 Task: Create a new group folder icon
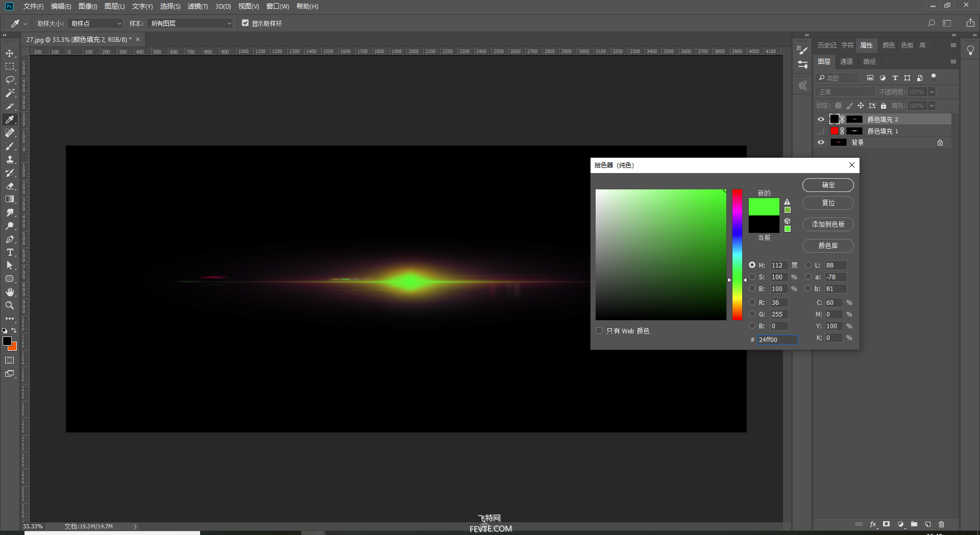pos(914,524)
